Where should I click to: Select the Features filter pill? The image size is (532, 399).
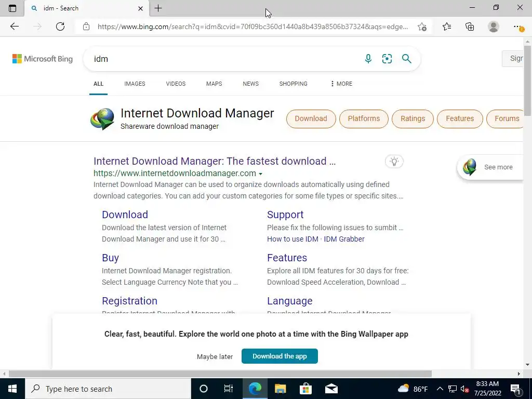[460, 119]
